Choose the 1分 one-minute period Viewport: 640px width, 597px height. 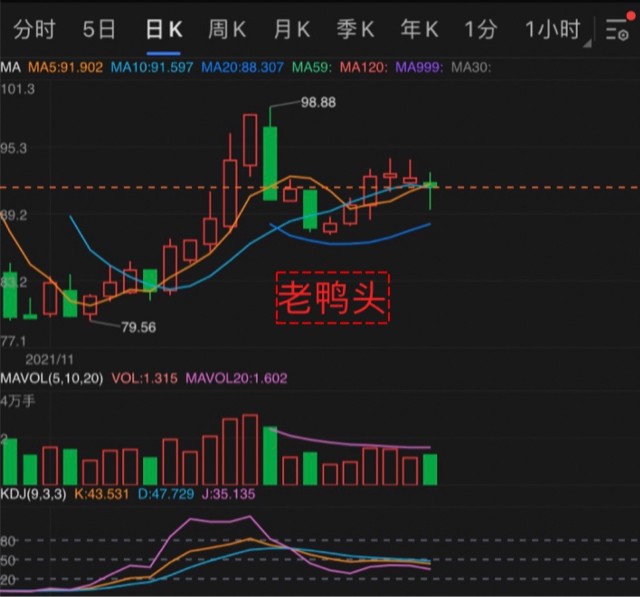[x=480, y=30]
